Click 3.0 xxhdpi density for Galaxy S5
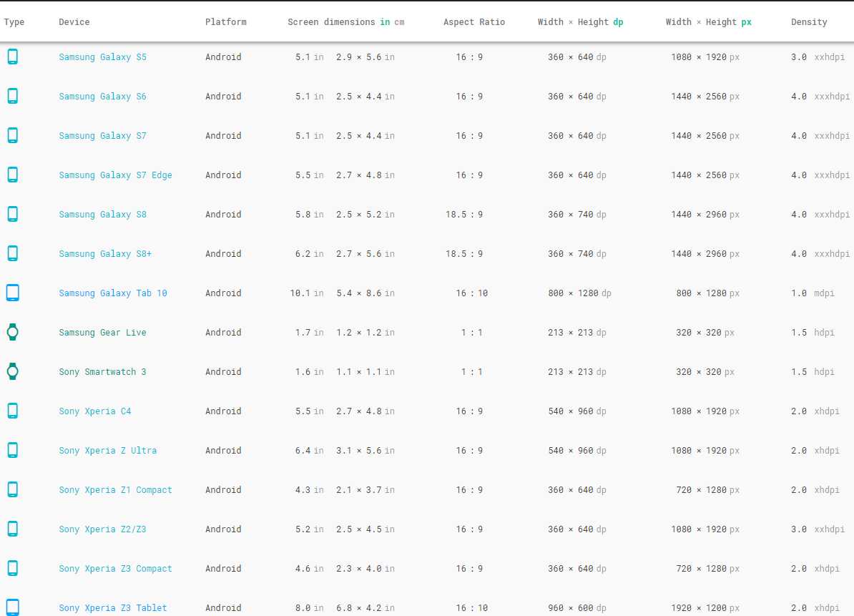 coord(818,57)
